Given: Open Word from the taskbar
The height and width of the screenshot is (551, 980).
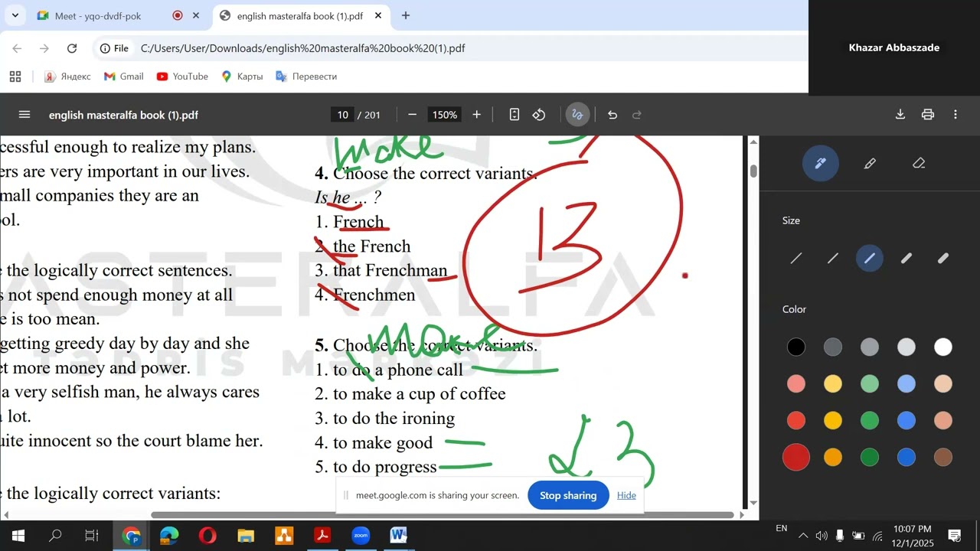Looking at the screenshot, I should 398,536.
